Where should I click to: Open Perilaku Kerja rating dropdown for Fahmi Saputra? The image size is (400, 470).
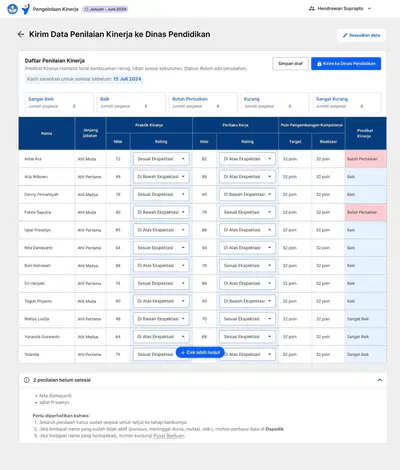click(x=247, y=212)
